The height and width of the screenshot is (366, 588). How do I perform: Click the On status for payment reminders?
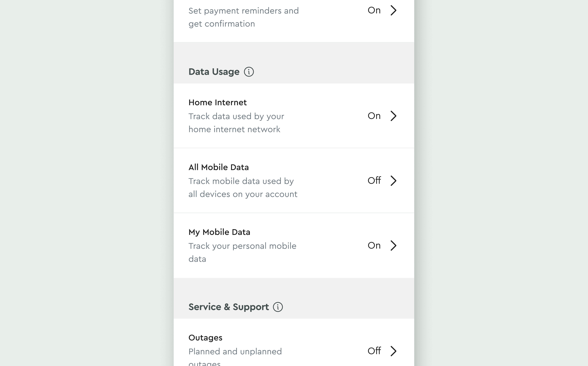tap(374, 10)
